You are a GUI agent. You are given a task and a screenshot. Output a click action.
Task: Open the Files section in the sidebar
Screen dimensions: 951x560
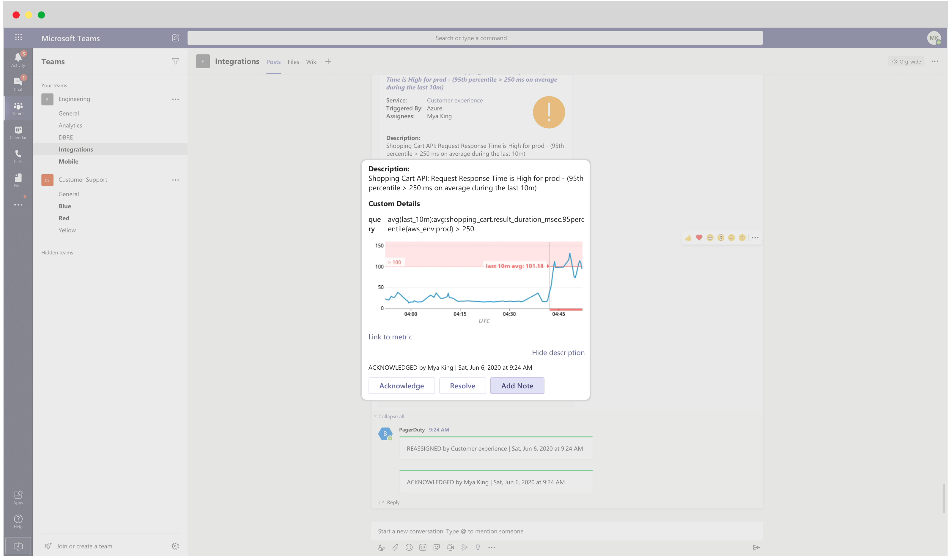[18, 180]
